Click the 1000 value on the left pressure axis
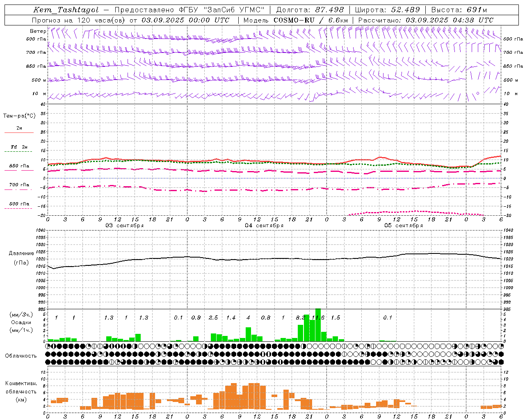This screenshot has width=525, height=420. coord(41,288)
